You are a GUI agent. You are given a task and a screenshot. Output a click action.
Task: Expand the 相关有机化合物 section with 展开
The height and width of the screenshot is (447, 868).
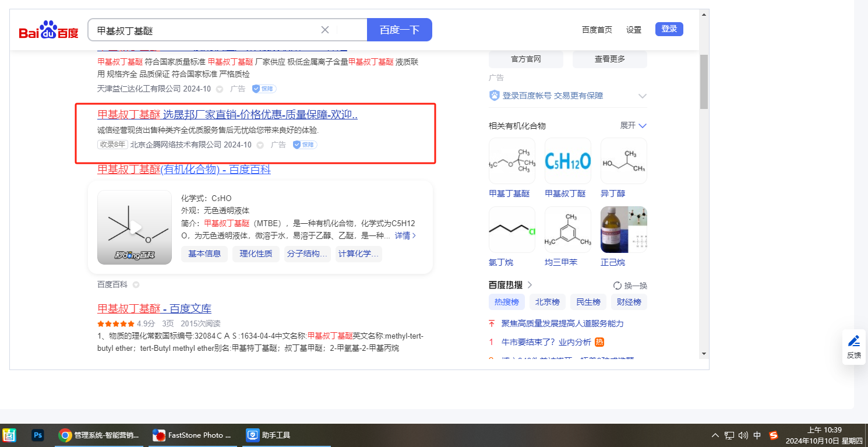pyautogui.click(x=633, y=126)
